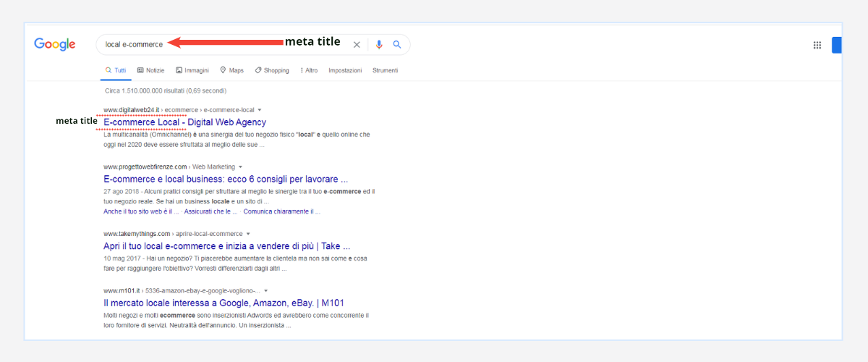868x362 pixels.
Task: Open Apri il tuo local e-commerce result
Action: tap(227, 246)
